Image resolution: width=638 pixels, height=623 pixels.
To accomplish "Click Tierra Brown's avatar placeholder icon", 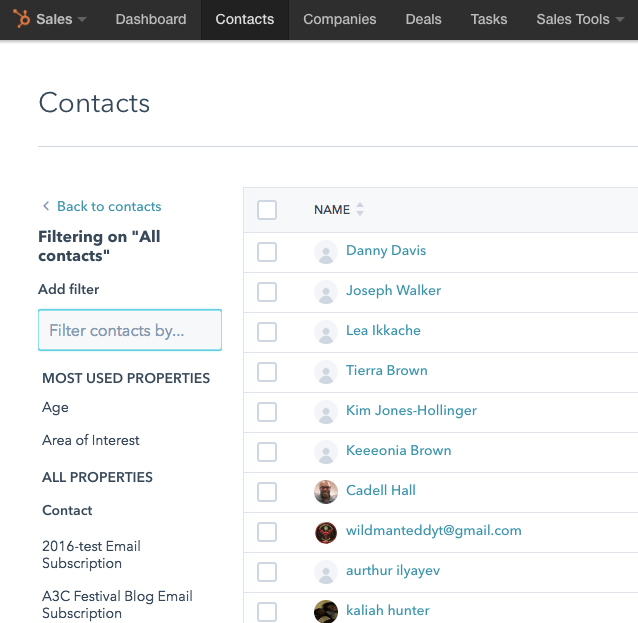I will pos(325,372).
